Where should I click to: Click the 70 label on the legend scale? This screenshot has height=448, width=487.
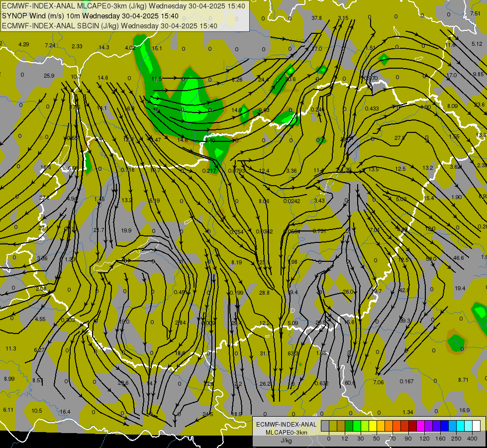[x=392, y=439]
